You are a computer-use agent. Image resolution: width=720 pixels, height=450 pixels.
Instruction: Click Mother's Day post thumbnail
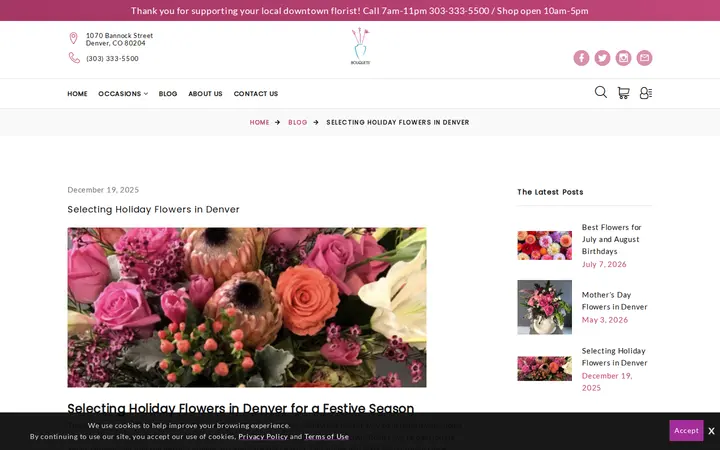545,307
